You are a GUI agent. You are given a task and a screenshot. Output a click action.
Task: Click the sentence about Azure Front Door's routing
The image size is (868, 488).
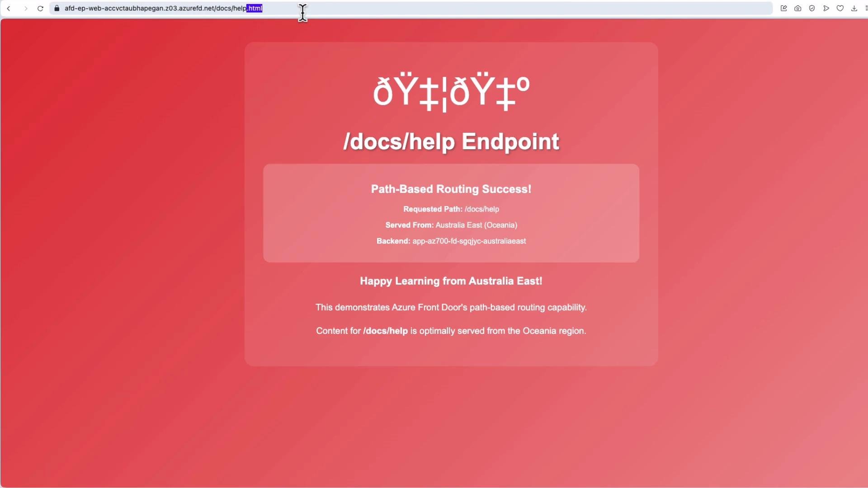point(451,308)
